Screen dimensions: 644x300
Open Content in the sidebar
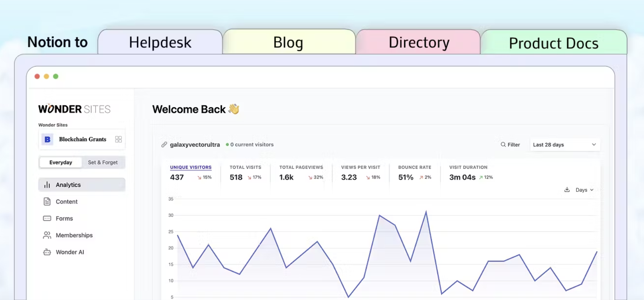tap(82, 202)
